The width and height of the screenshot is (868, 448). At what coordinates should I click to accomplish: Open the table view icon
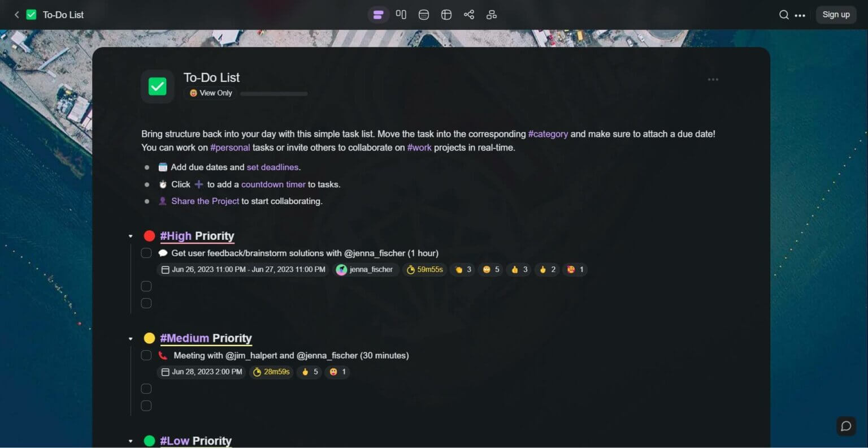pyautogui.click(x=446, y=15)
